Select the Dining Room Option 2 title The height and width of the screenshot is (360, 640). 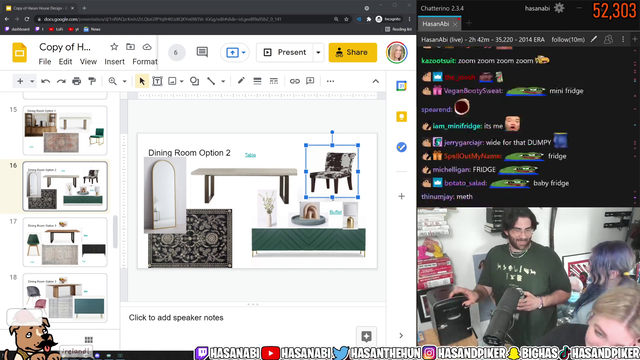point(189,153)
